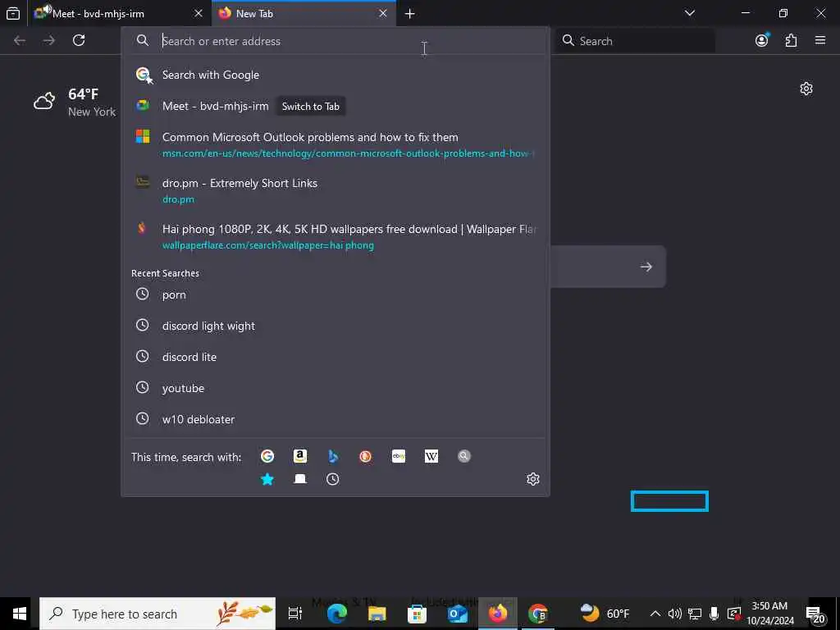Open Chrome from the taskbar
840x630 pixels.
tap(538, 614)
